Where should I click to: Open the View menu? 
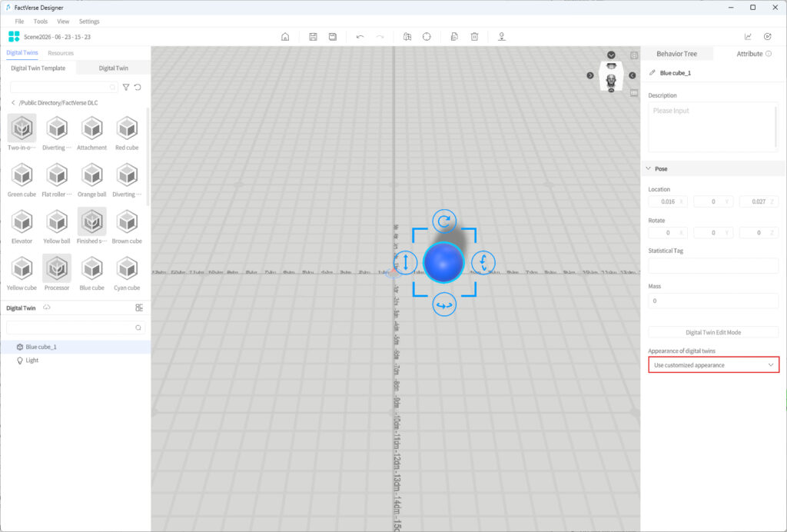(63, 22)
